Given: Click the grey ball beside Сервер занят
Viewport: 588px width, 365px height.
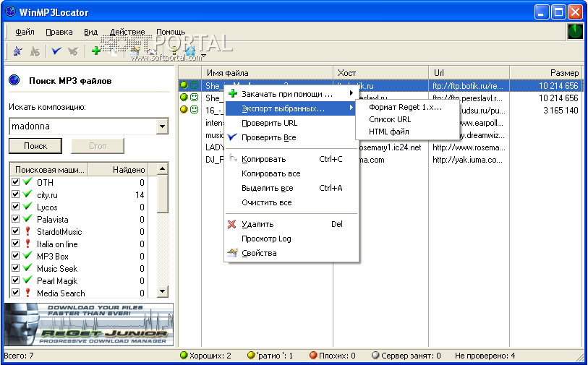Looking at the screenshot, I should click(x=375, y=356).
